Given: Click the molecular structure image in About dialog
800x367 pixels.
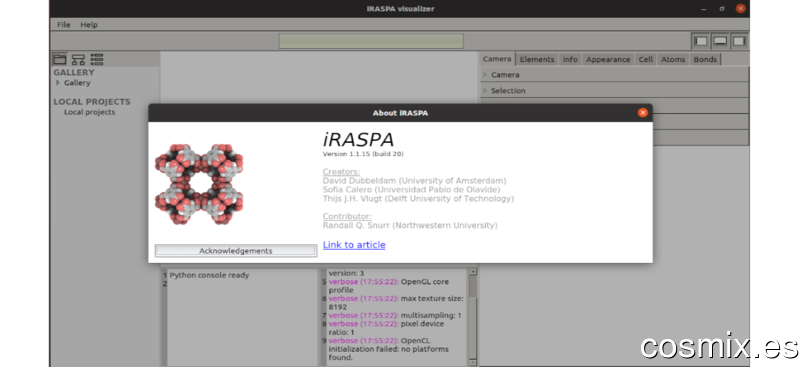Looking at the screenshot, I should [x=199, y=184].
